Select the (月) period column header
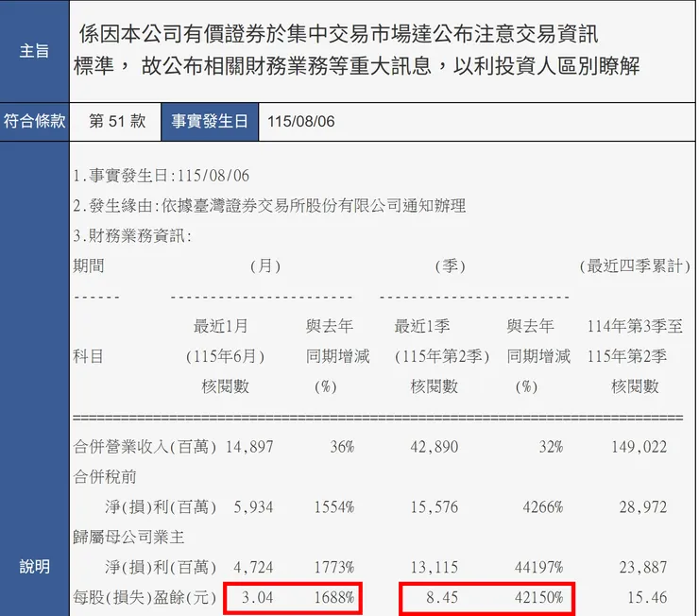699x616 pixels. click(x=265, y=266)
